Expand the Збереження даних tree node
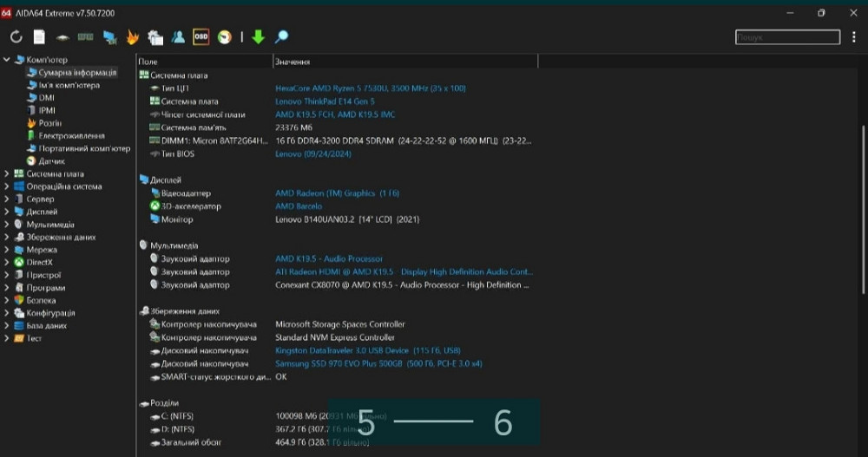Viewport: 868px width, 457px height. (7, 237)
